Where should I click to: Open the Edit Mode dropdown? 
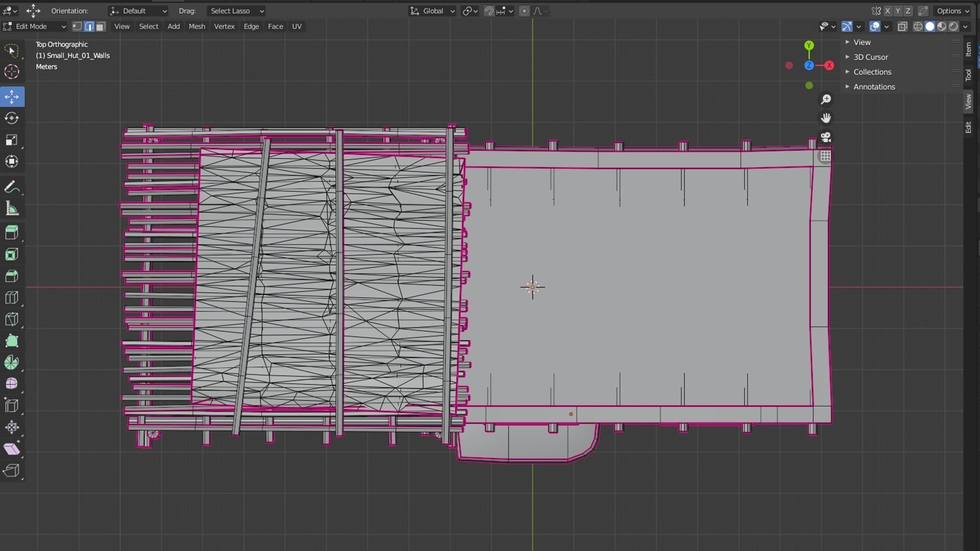click(x=35, y=27)
